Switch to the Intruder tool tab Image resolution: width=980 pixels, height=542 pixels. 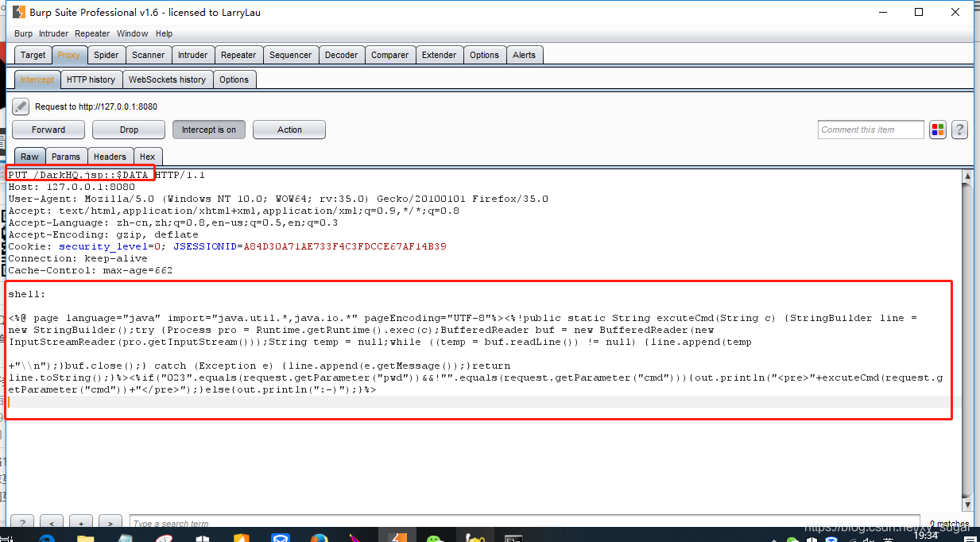click(192, 55)
